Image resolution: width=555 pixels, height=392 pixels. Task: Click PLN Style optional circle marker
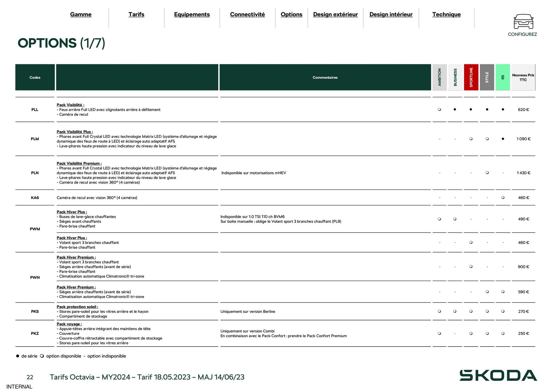(487, 172)
